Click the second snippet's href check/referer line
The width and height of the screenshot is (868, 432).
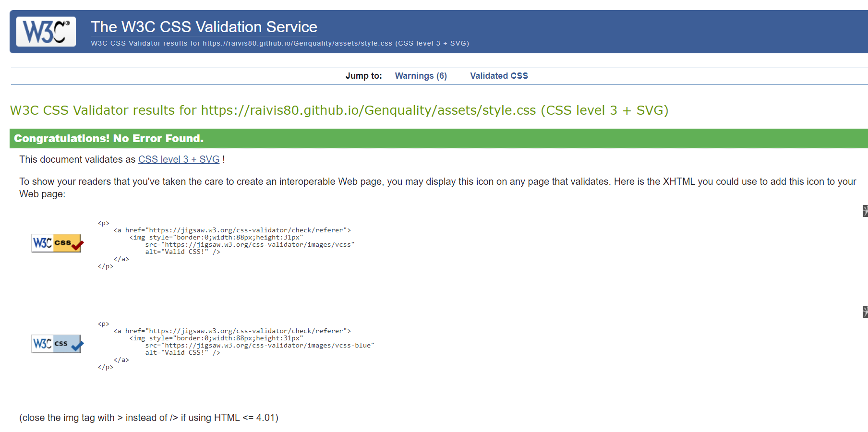pos(232,331)
